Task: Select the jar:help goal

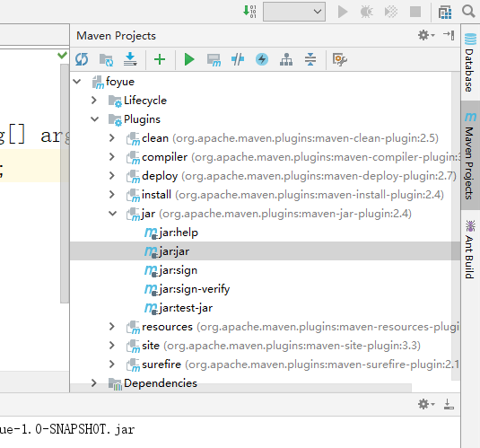Action: [x=179, y=233]
